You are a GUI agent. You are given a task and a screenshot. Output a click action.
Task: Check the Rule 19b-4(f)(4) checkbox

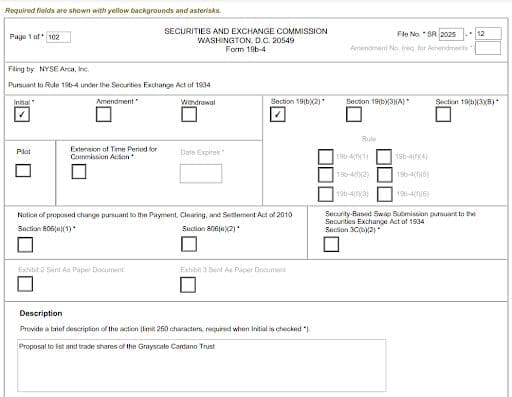[384, 157]
